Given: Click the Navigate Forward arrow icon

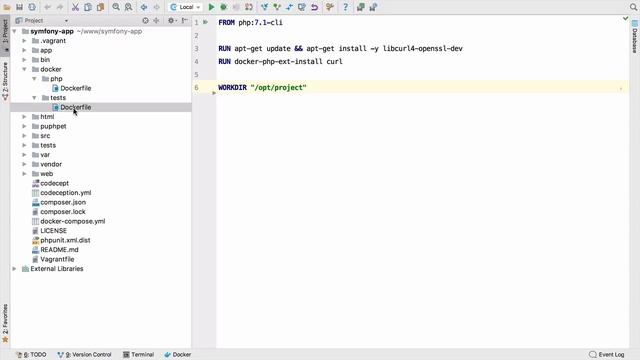Looking at the screenshot, I should 156,7.
